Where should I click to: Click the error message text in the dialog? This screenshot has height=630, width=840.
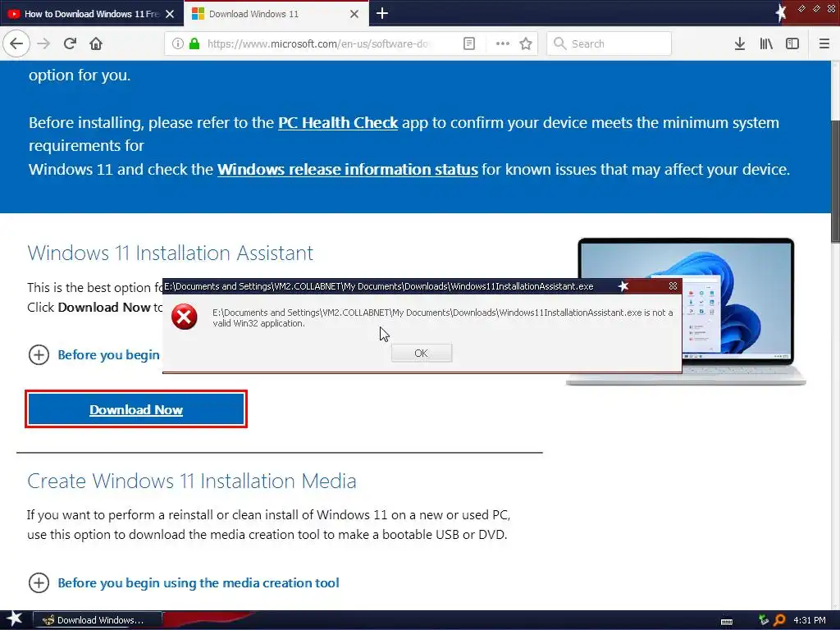click(x=442, y=317)
